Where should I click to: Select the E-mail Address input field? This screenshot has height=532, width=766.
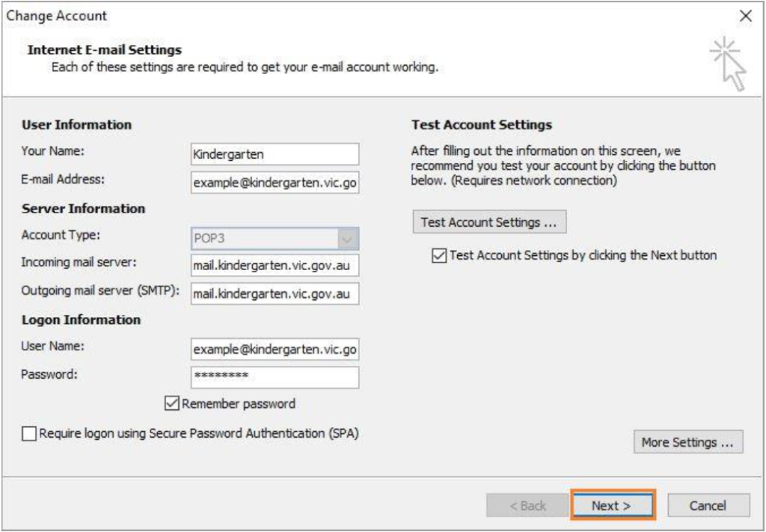tap(275, 183)
